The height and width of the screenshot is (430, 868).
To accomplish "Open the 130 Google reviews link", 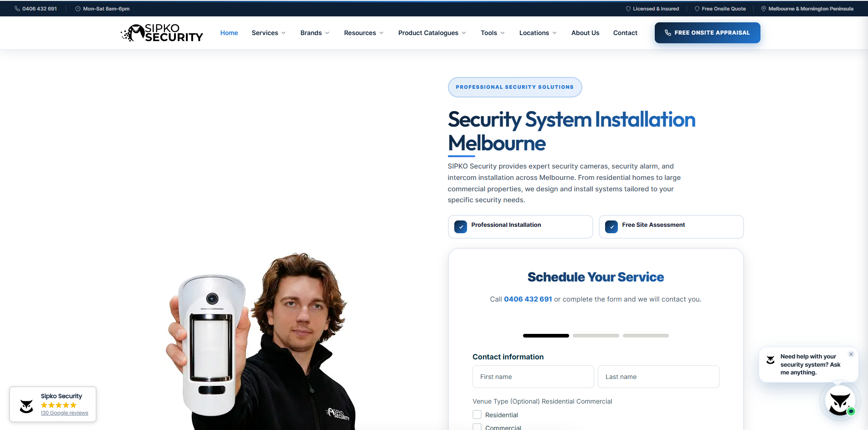I will pyautogui.click(x=65, y=413).
